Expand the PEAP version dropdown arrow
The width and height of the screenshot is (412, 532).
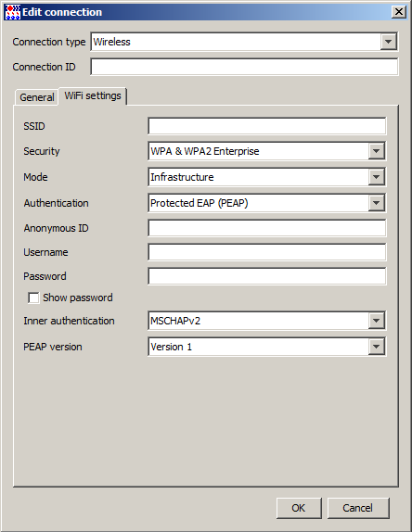(376, 347)
